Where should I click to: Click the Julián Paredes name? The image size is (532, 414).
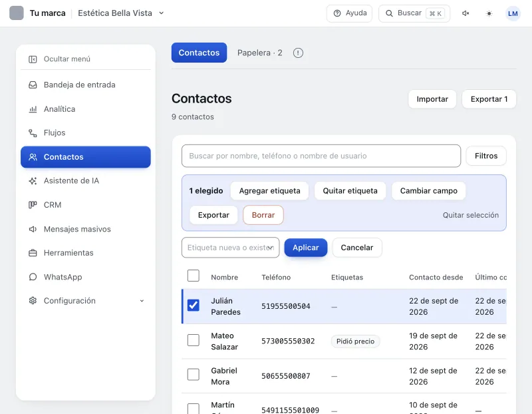(225, 306)
